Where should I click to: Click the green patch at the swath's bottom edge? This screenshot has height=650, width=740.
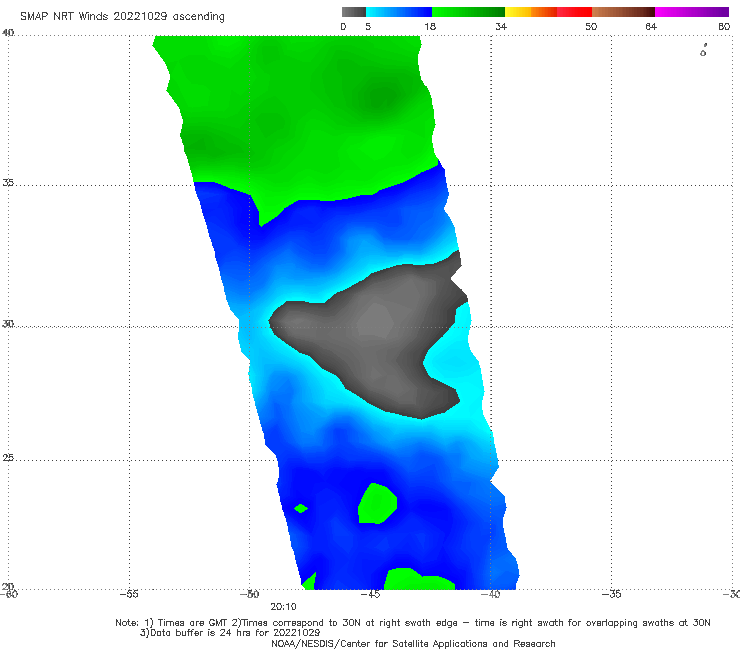(x=418, y=579)
